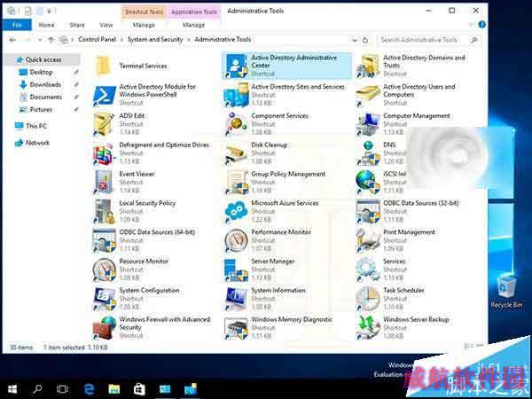The image size is (532, 399).
Task: Open the View ribbon tab
Action: pos(106,25)
